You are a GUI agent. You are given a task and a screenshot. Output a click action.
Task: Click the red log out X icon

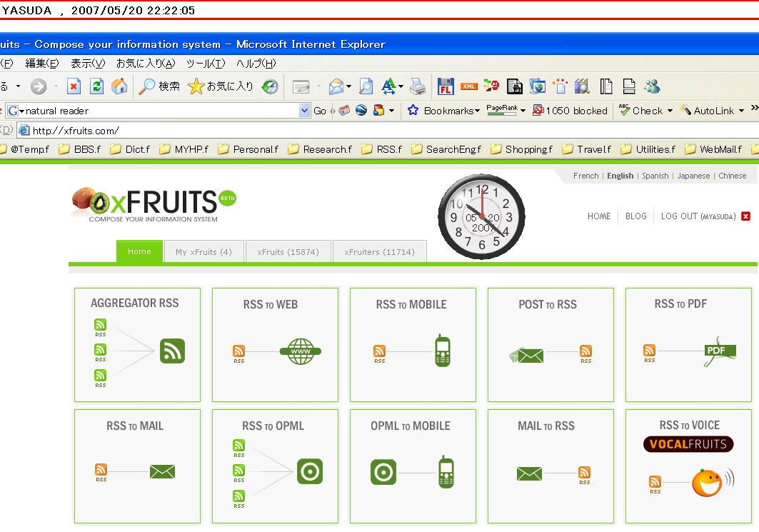coord(746,216)
